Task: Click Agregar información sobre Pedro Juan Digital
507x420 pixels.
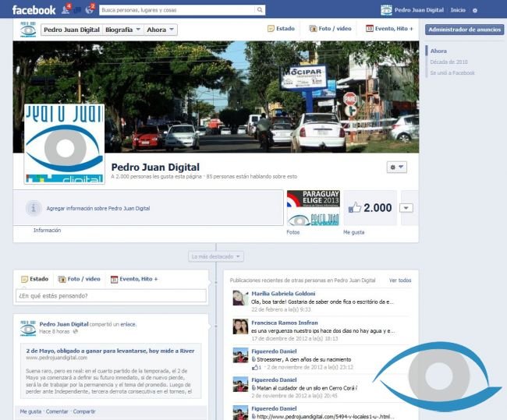Action: 98,208
